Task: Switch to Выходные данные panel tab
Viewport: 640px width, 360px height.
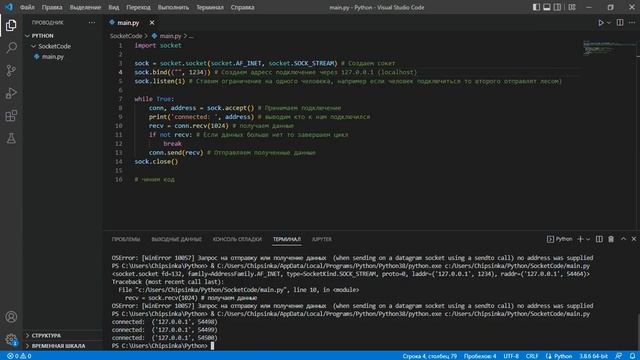Action: pyautogui.click(x=176, y=240)
